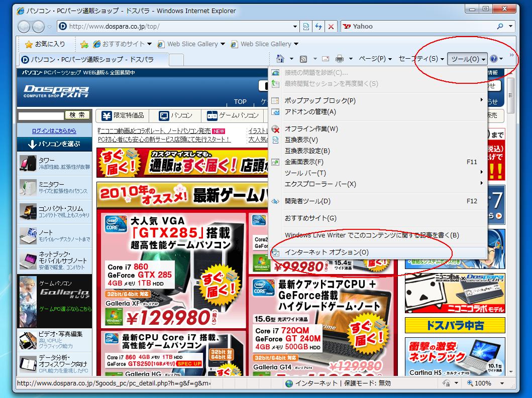Select the Windows Live Writer menu item
The height and width of the screenshot is (398, 532).
tap(378, 235)
